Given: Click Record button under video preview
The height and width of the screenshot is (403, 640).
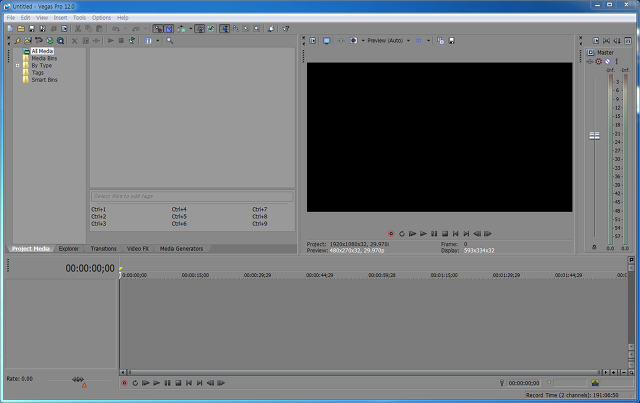Looking at the screenshot, I should point(391,234).
